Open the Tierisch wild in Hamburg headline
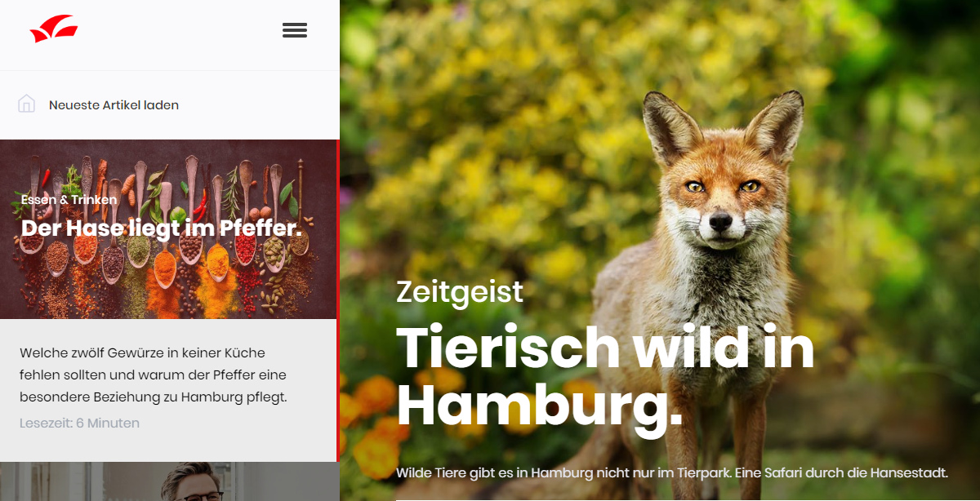 [605, 376]
